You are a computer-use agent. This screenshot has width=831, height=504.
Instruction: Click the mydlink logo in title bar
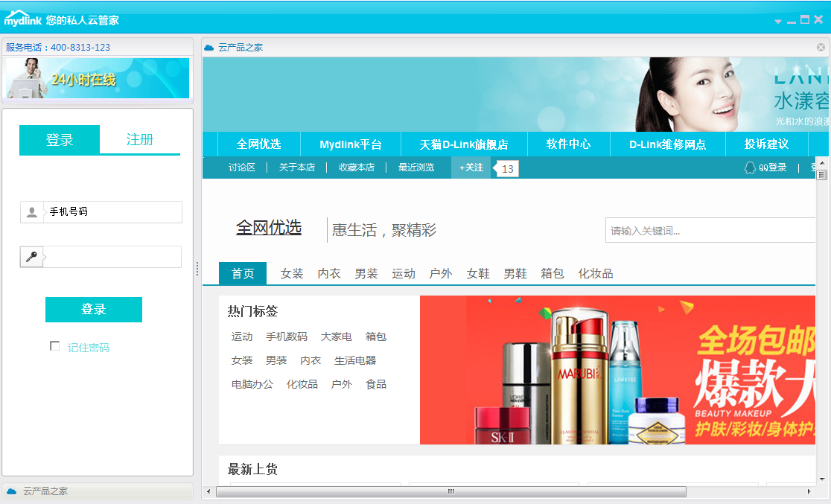click(23, 19)
